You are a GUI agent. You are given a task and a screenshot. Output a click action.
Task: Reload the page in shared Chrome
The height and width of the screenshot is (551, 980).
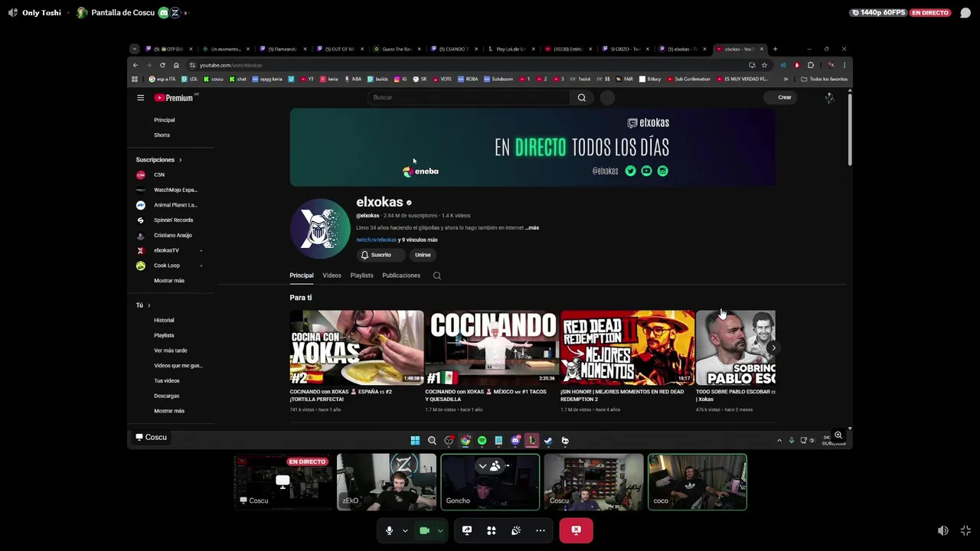(162, 65)
